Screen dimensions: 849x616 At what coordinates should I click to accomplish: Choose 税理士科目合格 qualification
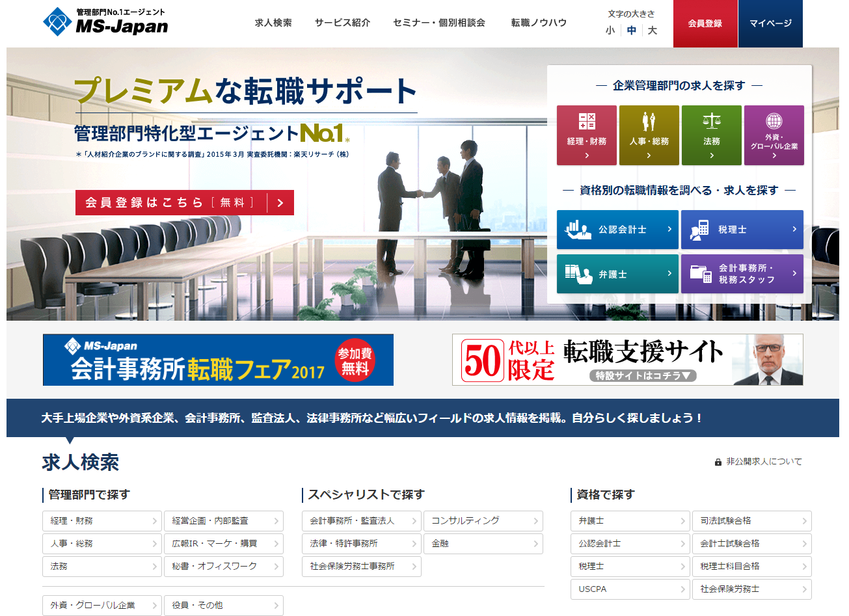(752, 567)
